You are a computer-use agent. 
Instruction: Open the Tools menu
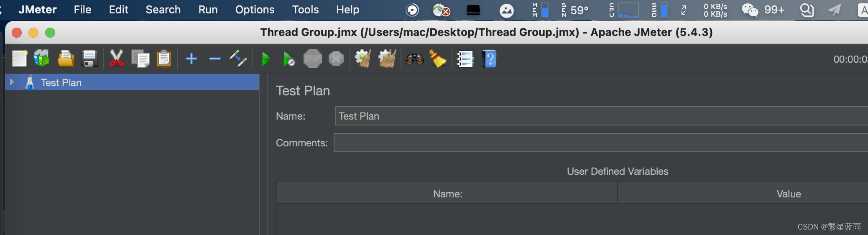305,10
